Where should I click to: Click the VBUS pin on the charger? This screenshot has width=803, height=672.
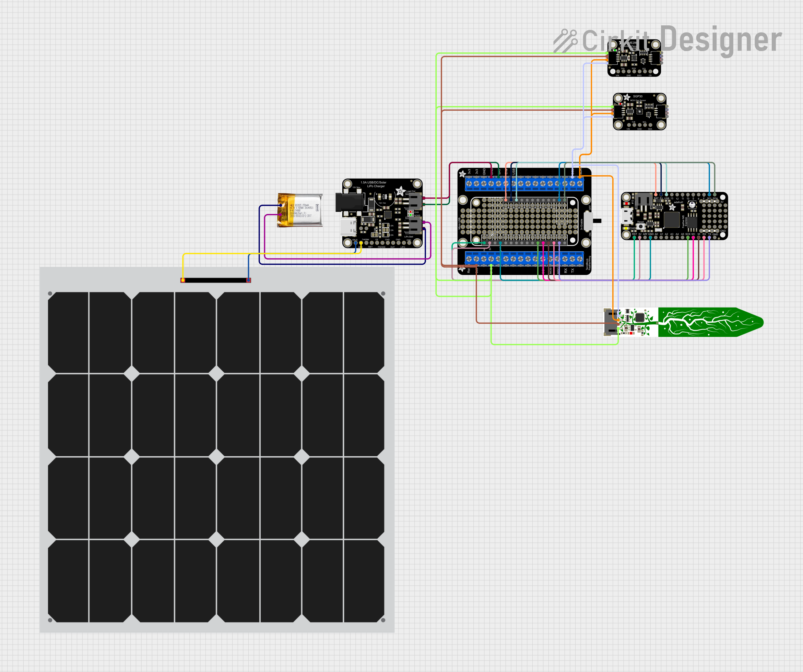356,243
